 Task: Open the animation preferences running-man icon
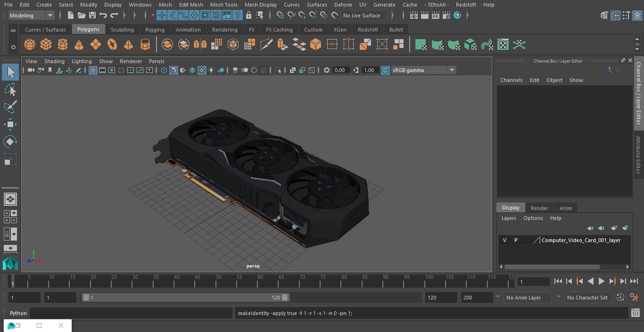[634, 297]
